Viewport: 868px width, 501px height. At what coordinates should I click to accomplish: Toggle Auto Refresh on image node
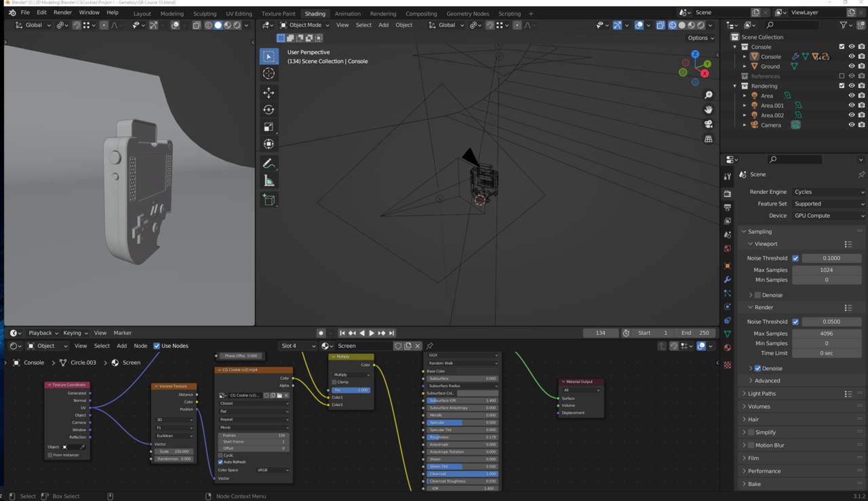220,462
